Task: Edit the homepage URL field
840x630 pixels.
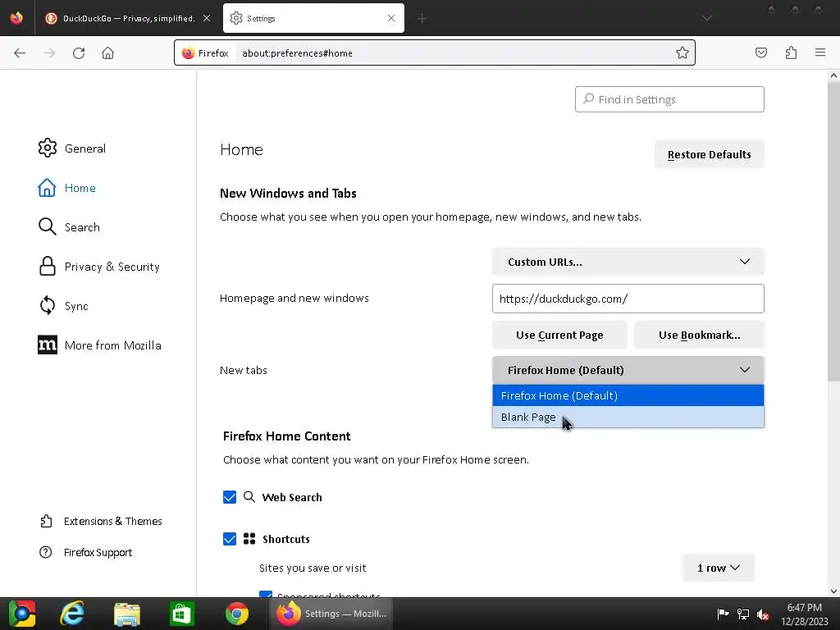Action: [628, 299]
